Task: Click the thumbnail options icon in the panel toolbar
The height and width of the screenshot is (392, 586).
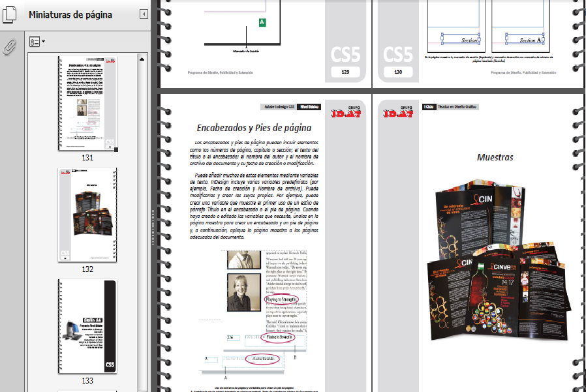Action: 35,40
